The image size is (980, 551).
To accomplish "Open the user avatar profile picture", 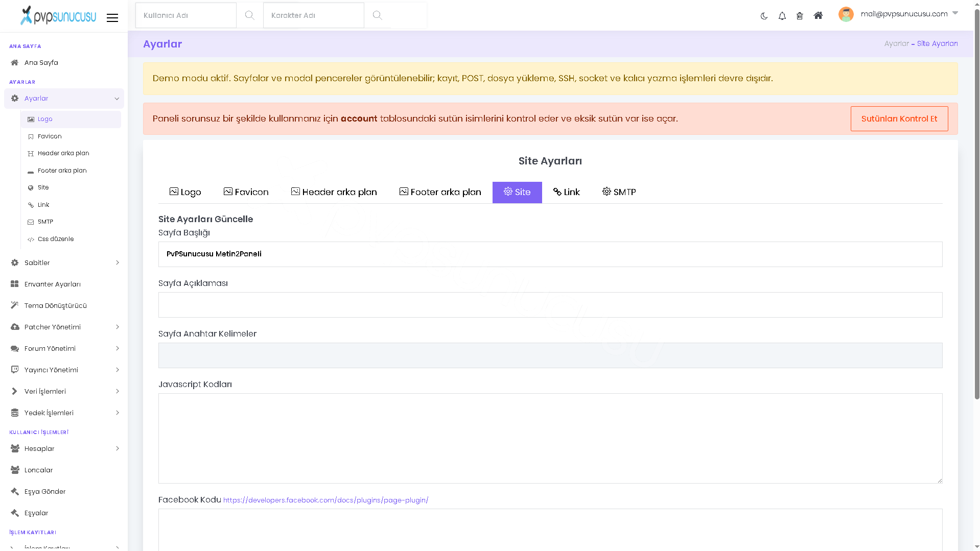I will [x=846, y=14].
